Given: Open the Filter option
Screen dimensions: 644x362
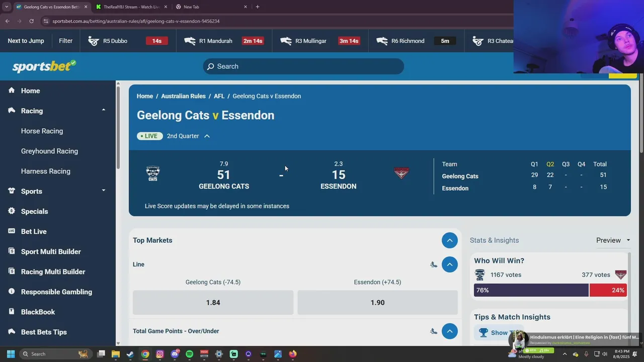Looking at the screenshot, I should (x=65, y=41).
